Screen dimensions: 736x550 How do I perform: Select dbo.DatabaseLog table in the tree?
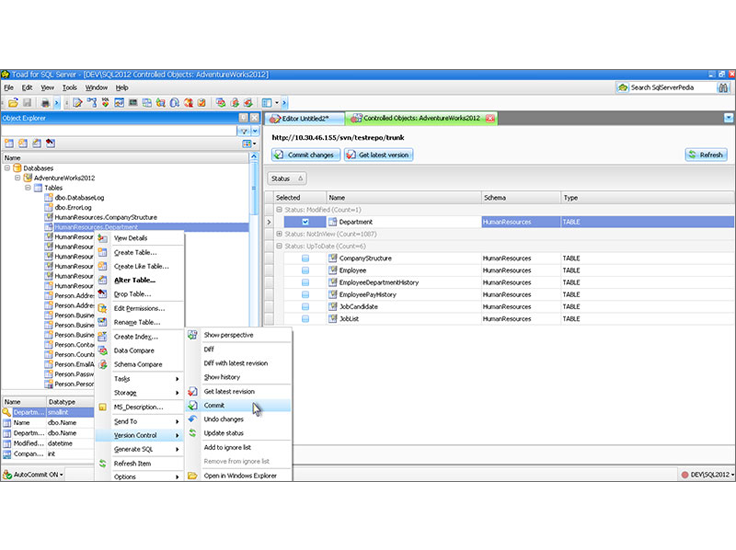pos(79,198)
